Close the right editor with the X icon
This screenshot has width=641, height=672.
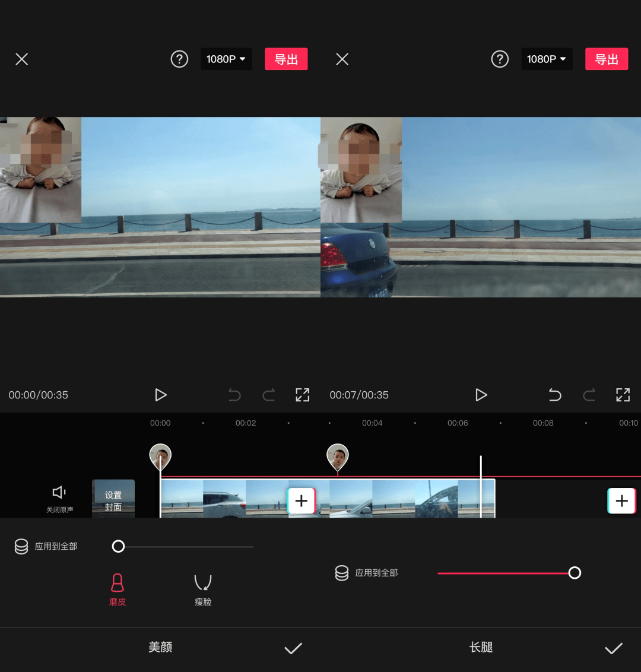point(342,59)
